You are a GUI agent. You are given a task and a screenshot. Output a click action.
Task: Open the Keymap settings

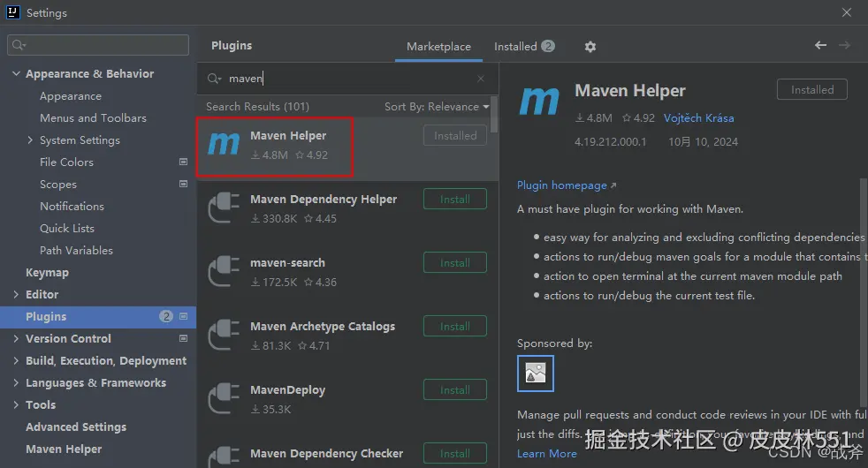click(x=47, y=273)
